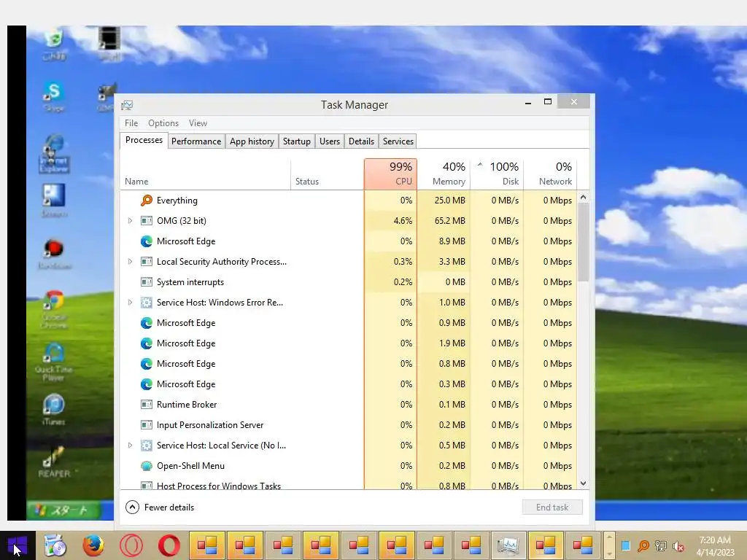Select the film strip desktop icon
The width and height of the screenshot is (747, 560).
pos(109,43)
